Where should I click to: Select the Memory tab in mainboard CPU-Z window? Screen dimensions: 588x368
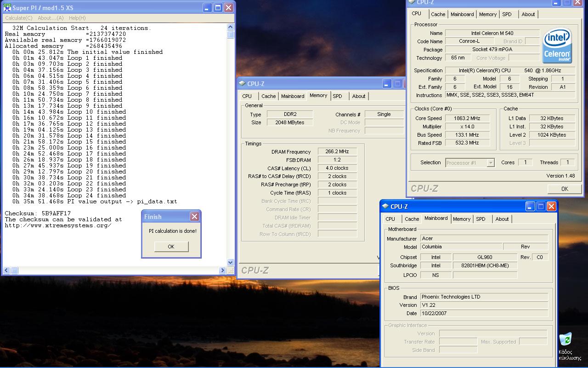coord(462,219)
